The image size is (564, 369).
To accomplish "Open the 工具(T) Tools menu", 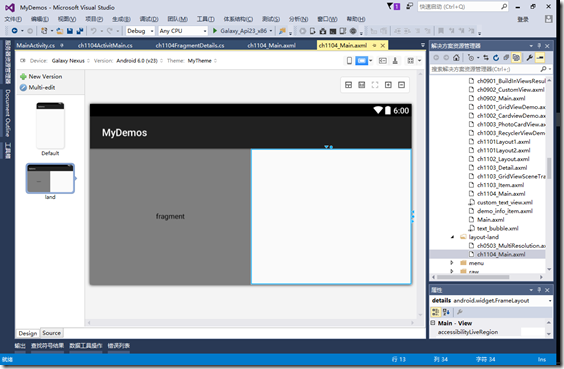I will point(205,19).
